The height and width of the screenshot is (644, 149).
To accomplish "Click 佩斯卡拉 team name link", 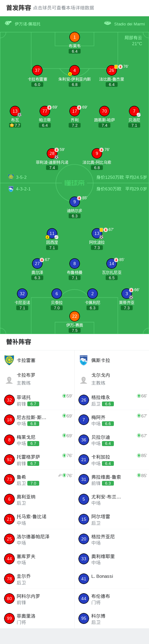I will point(101,360).
